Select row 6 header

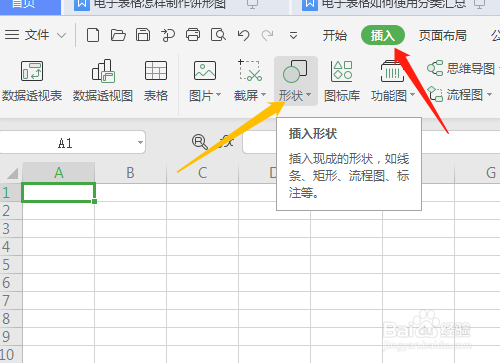click(11, 282)
